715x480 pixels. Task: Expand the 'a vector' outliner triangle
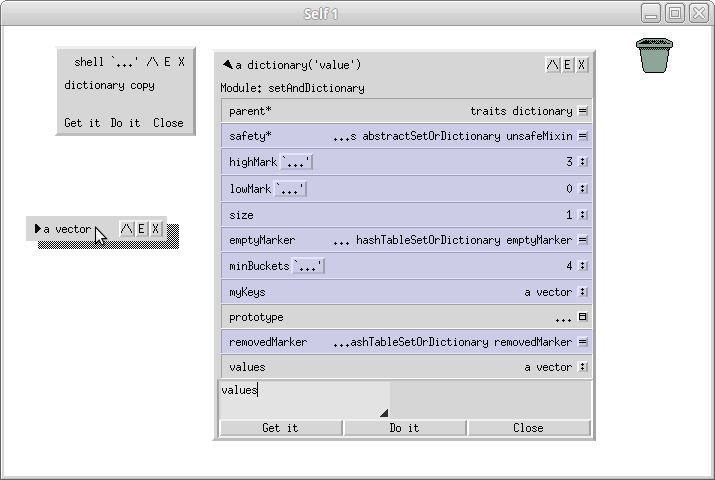pyautogui.click(x=38, y=229)
